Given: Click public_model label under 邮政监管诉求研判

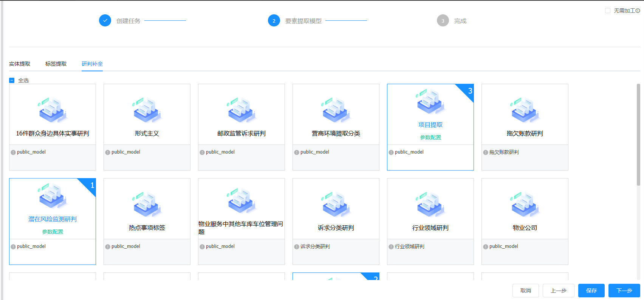Looking at the screenshot, I should pos(220,152).
